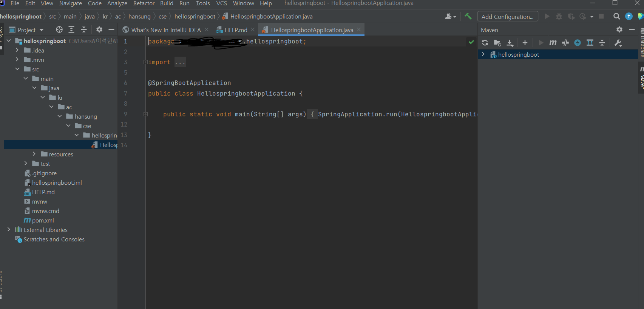
Task: Collapse the src folder
Action: pos(17,69)
